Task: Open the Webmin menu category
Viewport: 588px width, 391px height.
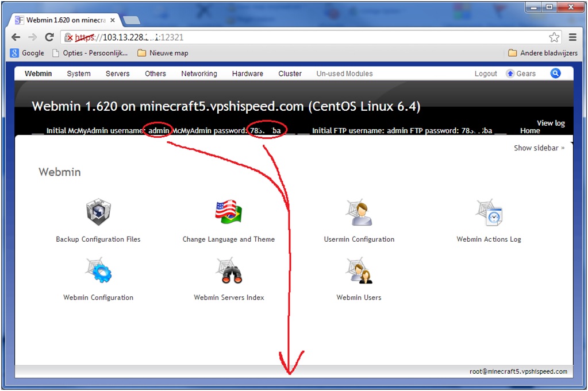Action: (x=39, y=74)
